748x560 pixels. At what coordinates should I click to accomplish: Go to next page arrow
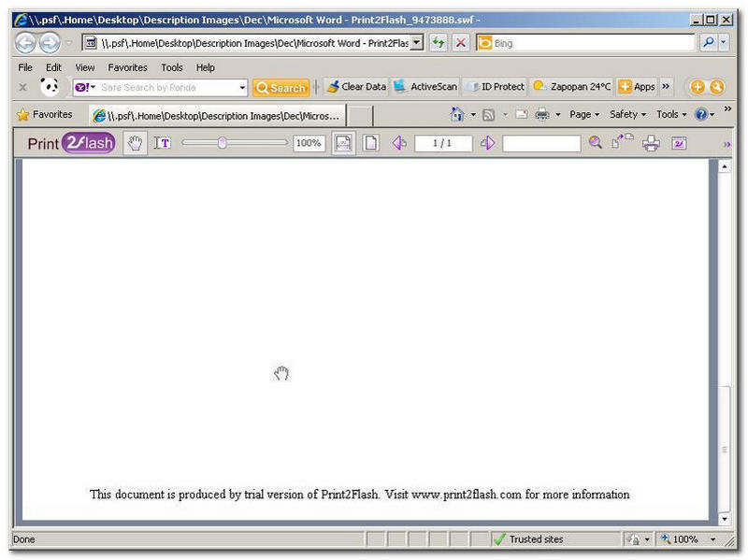[x=487, y=143]
